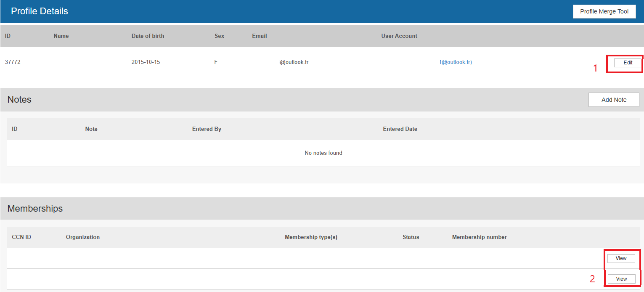Image resolution: width=644 pixels, height=292 pixels.
Task: Open the Profile Merge Tool
Action: [604, 12]
